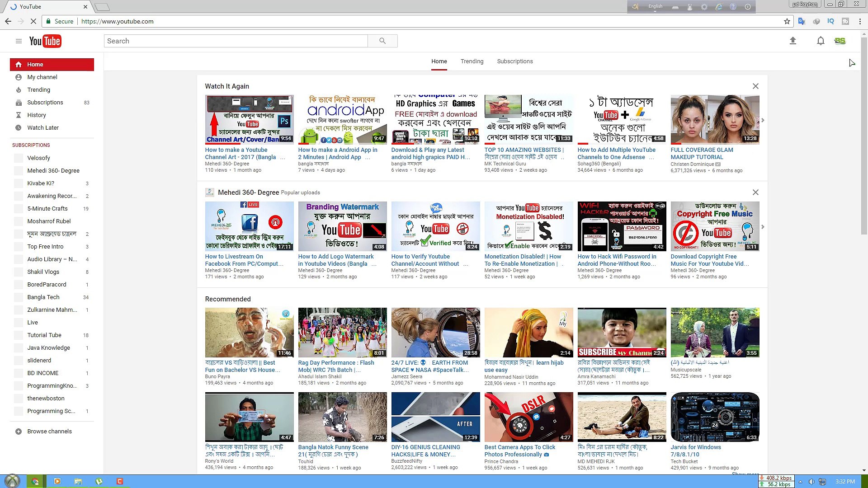This screenshot has width=868, height=488.
Task: Expand the Watch It Again carousel
Action: click(763, 120)
